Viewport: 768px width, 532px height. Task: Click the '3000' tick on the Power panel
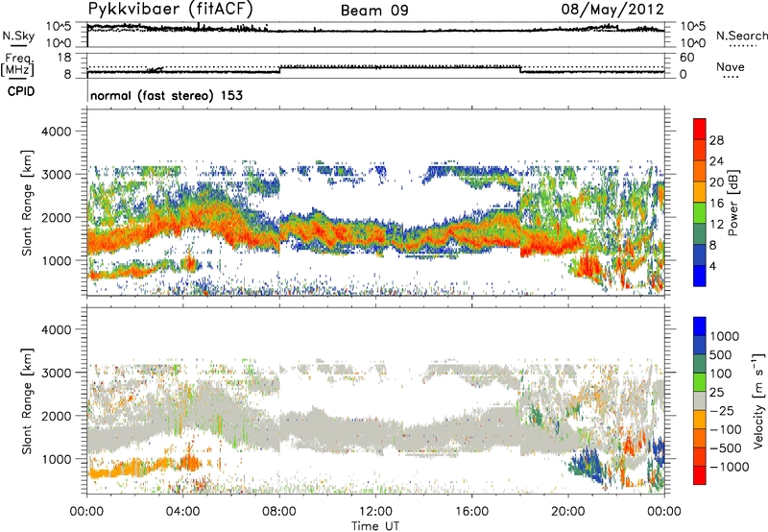pos(57,175)
